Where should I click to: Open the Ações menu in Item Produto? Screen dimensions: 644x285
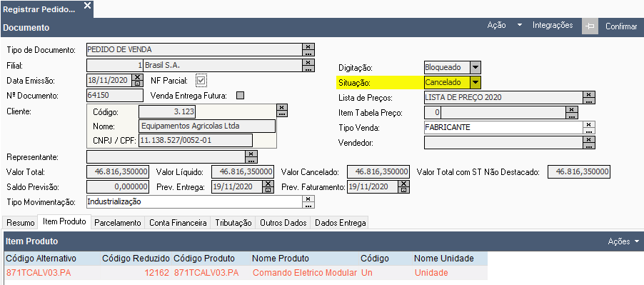coord(623,241)
